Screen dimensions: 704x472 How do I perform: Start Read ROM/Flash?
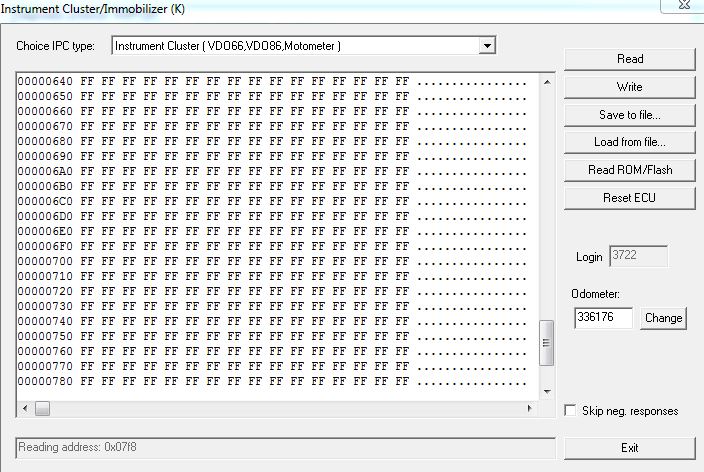click(629, 170)
